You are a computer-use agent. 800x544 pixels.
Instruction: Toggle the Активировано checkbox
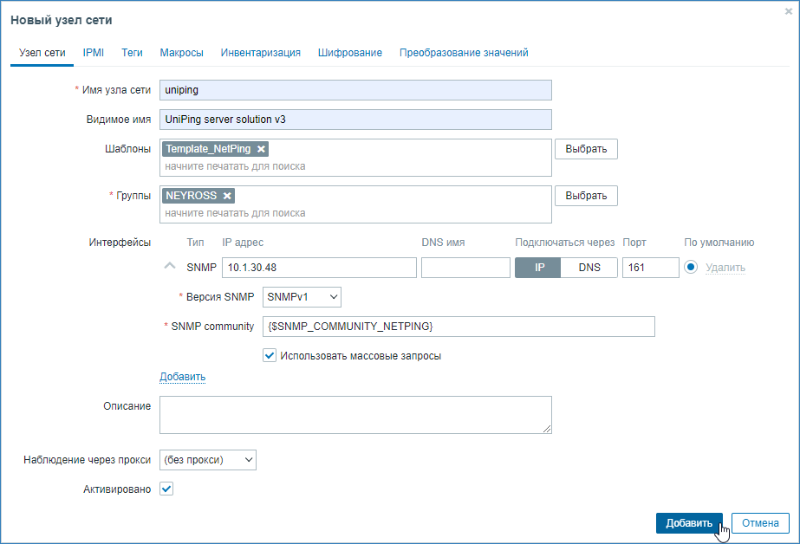[x=166, y=489]
